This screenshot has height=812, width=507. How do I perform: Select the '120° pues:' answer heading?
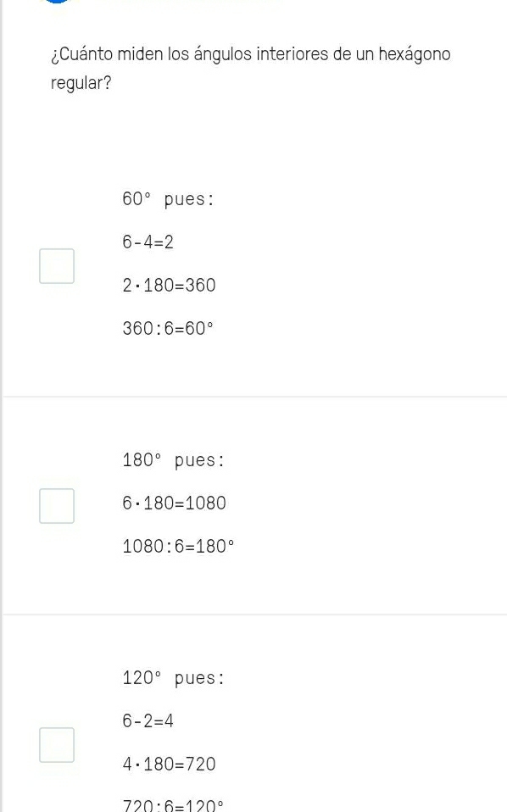pos(173,678)
